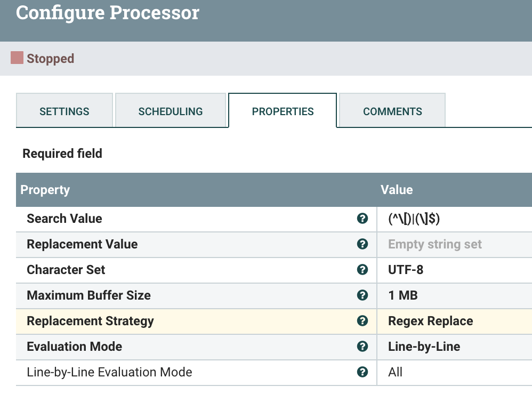Image resolution: width=532 pixels, height=402 pixels.
Task: Go to the Comments tab
Action: [392, 111]
